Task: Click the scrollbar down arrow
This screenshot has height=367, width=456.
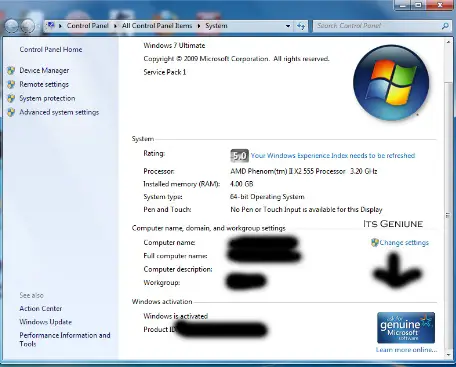Action: 449,355
